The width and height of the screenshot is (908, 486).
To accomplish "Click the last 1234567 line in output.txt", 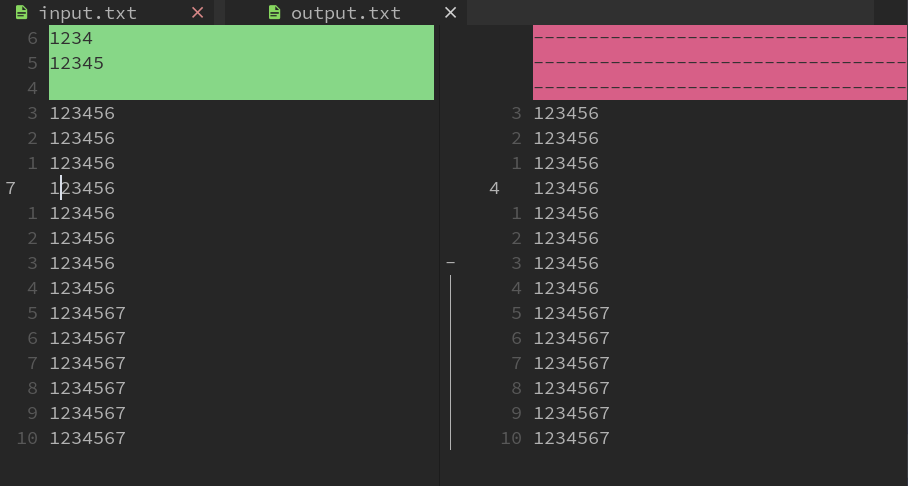I will pyautogui.click(x=571, y=438).
